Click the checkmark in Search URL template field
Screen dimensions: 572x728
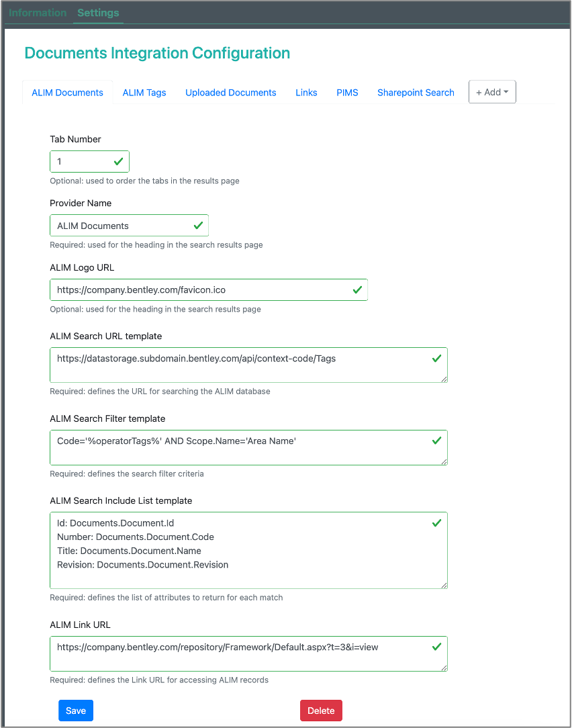[x=436, y=359]
